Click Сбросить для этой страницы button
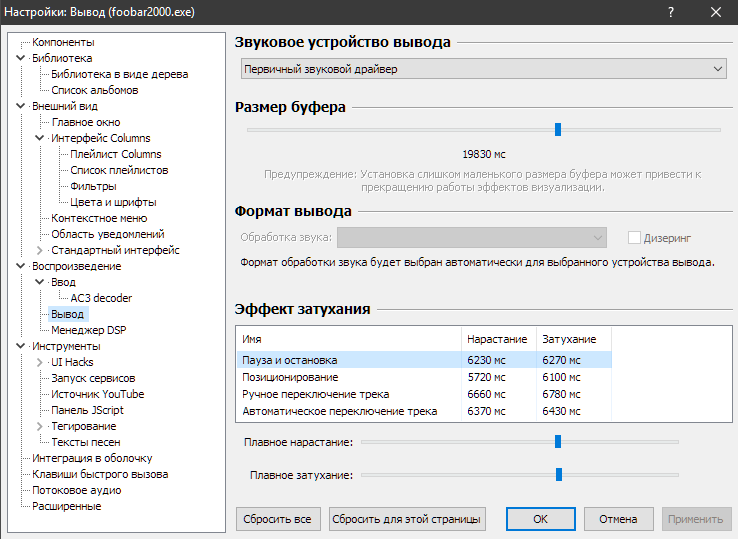 tap(407, 519)
